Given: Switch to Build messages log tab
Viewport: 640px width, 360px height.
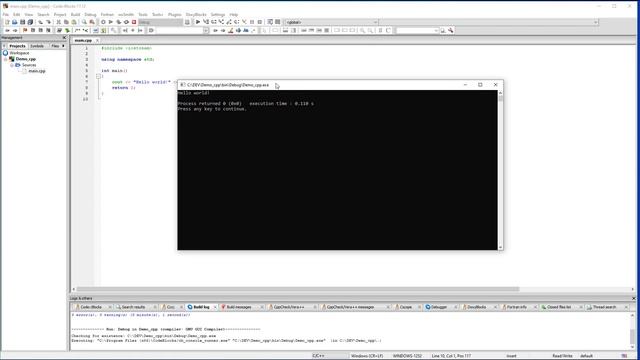Looking at the screenshot, I should [239, 307].
